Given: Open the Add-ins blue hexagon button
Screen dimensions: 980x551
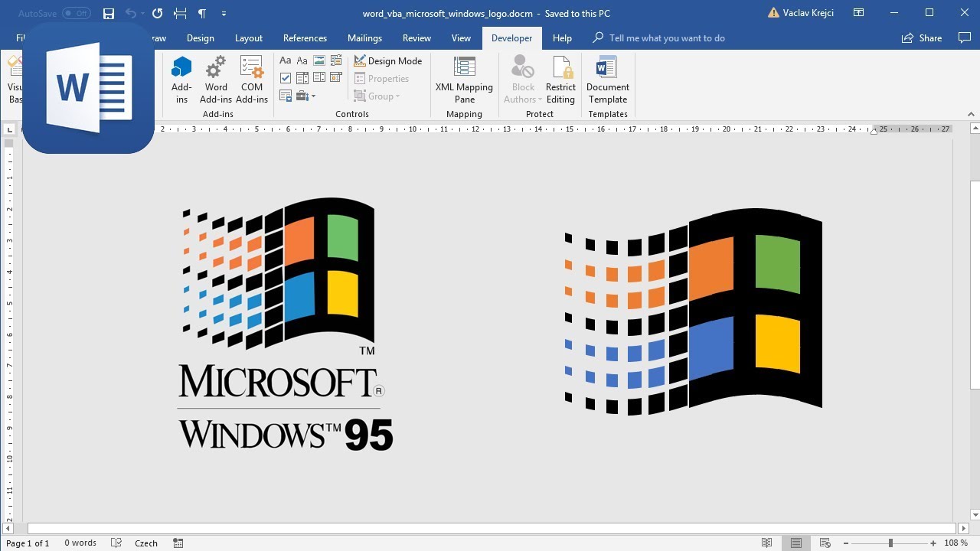Looking at the screenshot, I should click(x=181, y=80).
